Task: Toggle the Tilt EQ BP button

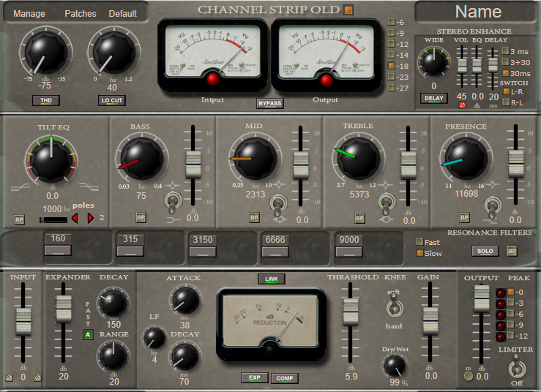Action: point(19,219)
